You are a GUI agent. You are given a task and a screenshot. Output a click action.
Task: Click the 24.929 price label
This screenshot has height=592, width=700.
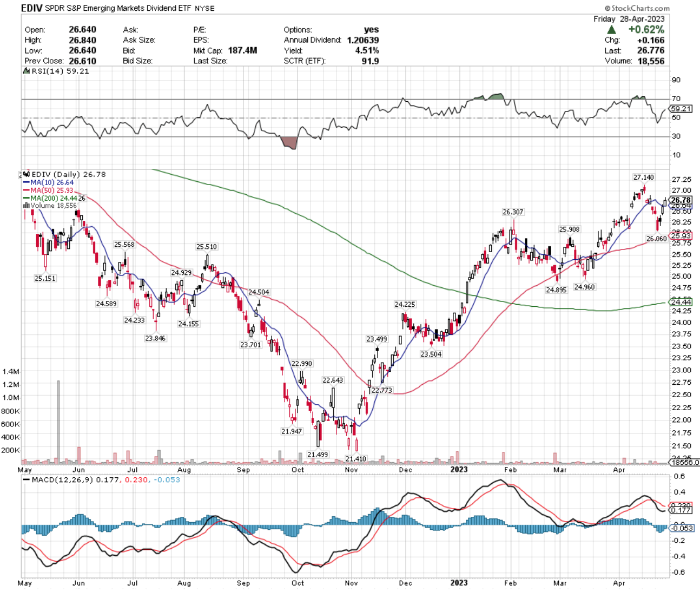[x=181, y=272]
